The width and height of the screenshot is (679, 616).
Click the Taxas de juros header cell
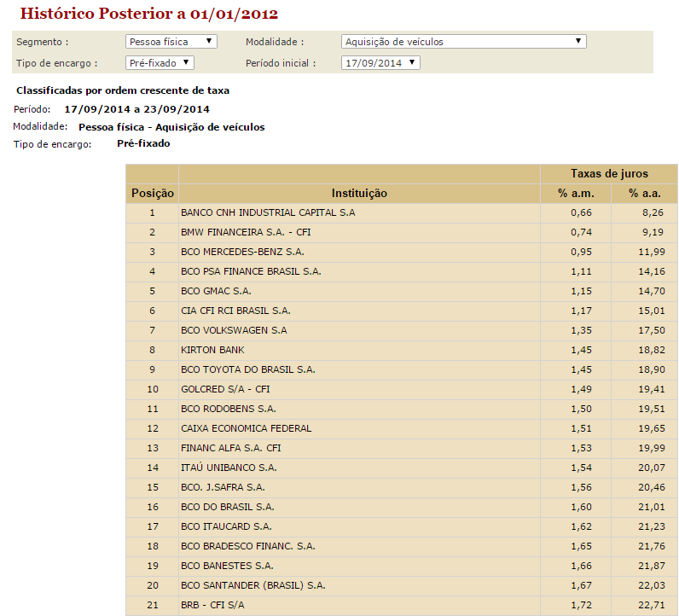(x=609, y=174)
